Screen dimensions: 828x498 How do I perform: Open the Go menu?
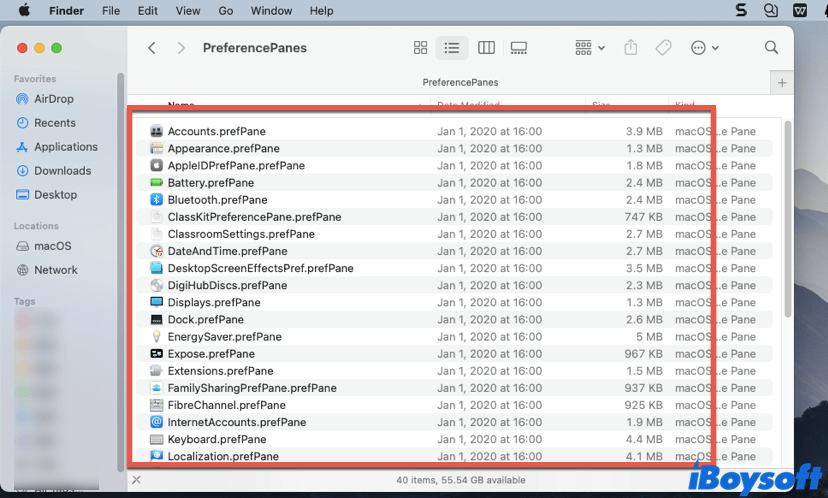[x=225, y=11]
